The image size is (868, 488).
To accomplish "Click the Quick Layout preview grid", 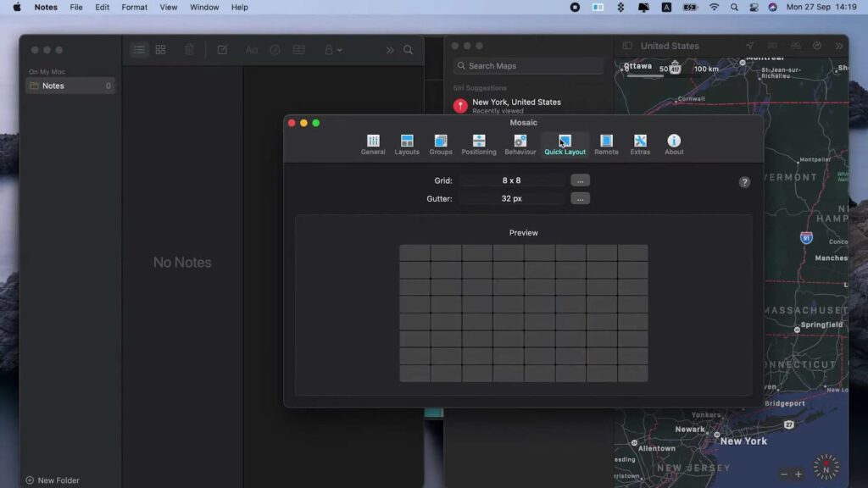I will click(524, 313).
